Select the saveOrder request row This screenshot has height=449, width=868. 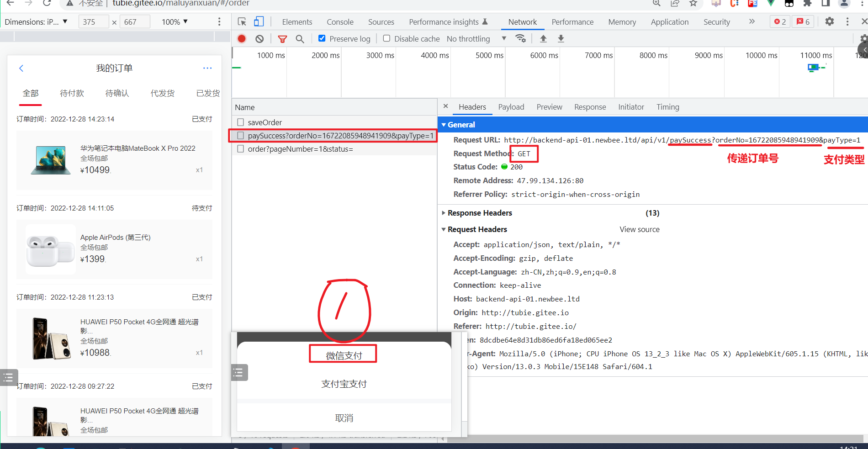pos(334,122)
